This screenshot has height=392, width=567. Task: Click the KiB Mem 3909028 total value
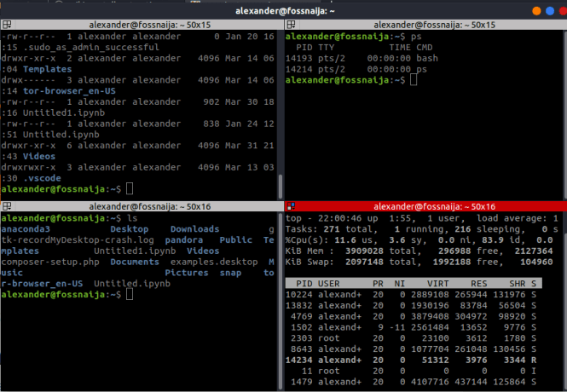(x=364, y=251)
